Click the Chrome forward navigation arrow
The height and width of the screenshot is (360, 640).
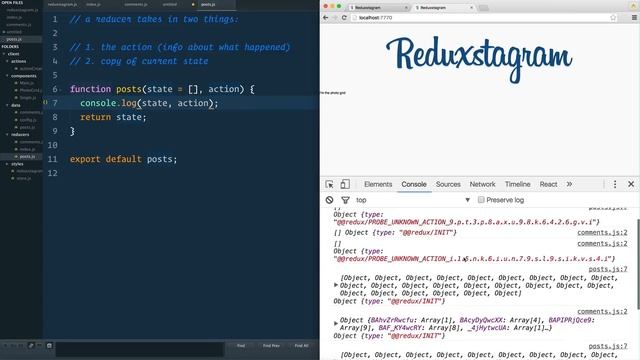pyautogui.click(x=335, y=18)
